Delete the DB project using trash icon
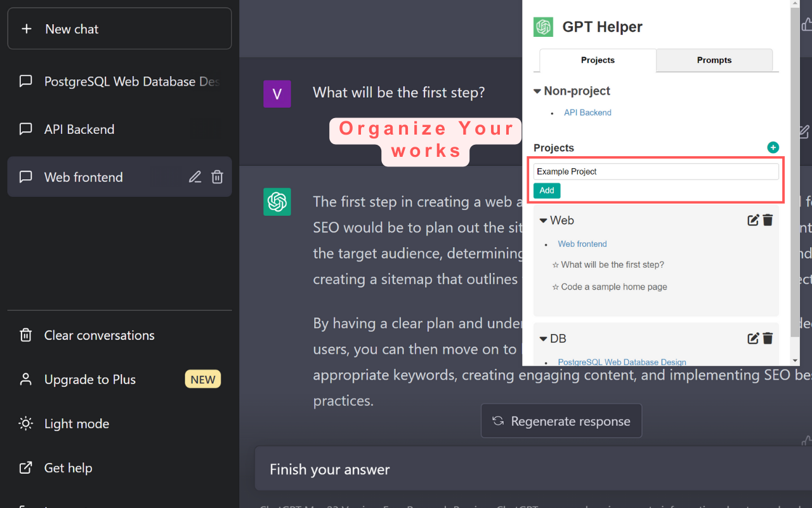 tap(768, 338)
